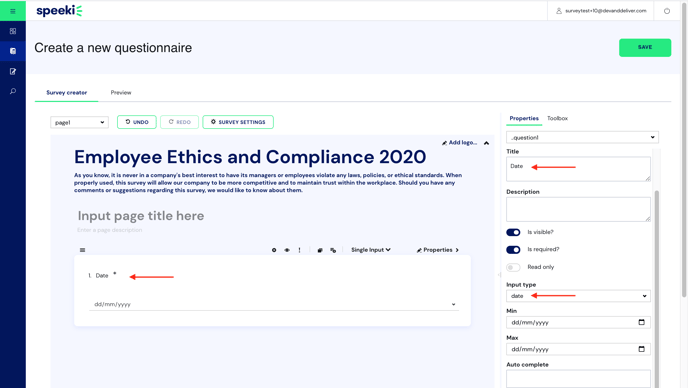Click the page vertical scrollbar
The width and height of the screenshot is (688, 388).
[684, 149]
